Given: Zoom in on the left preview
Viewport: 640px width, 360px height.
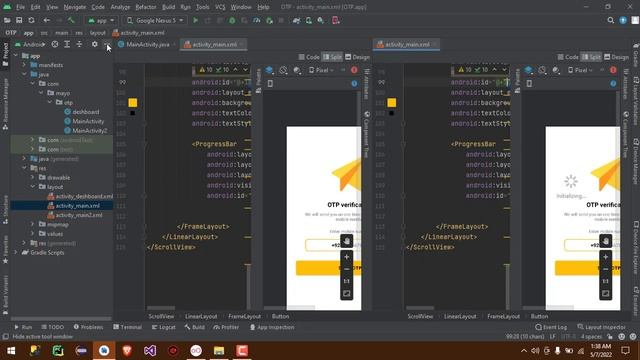Looking at the screenshot, I should tap(347, 257).
